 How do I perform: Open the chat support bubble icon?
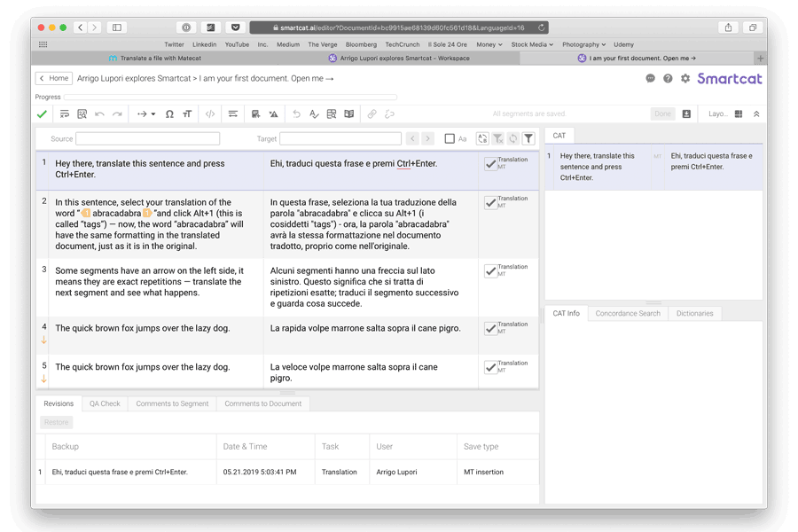[x=651, y=78]
